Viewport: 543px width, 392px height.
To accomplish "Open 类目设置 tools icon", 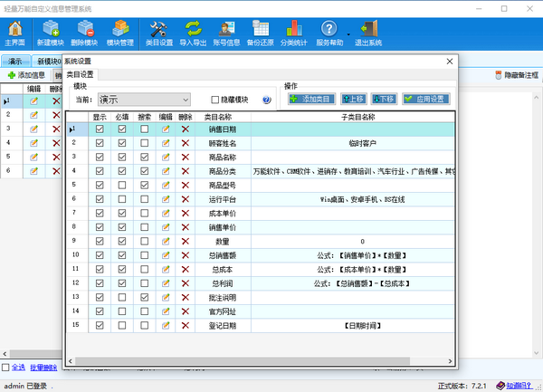I will 159,33.
